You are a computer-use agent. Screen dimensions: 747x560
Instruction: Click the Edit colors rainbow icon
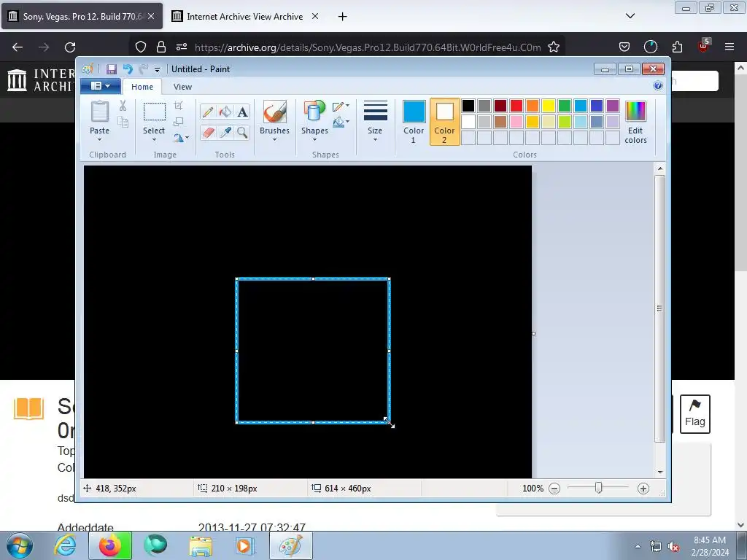point(635,112)
